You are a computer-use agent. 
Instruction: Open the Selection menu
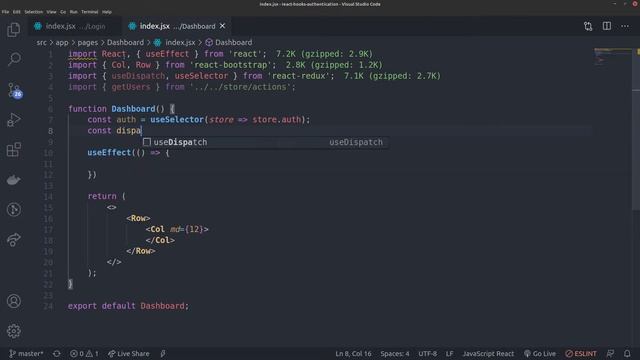[x=33, y=12]
